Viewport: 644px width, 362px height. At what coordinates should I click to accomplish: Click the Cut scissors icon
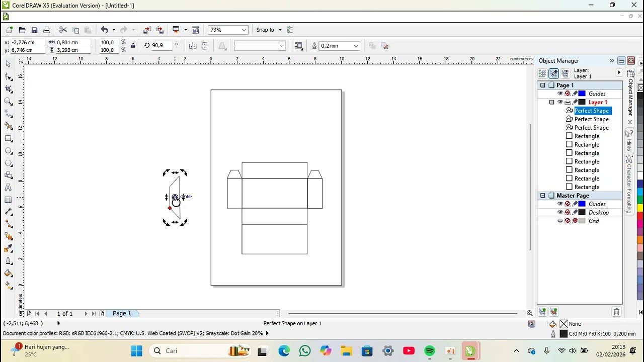click(x=63, y=30)
